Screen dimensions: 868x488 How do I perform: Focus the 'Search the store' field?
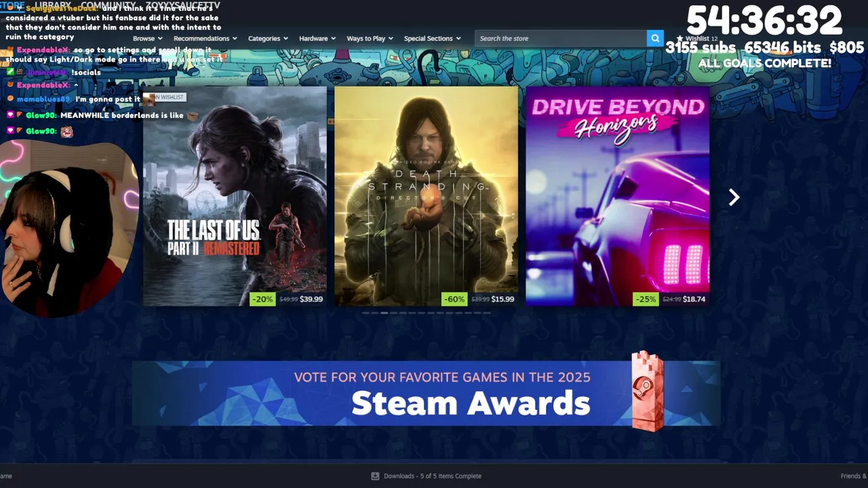[561, 39]
